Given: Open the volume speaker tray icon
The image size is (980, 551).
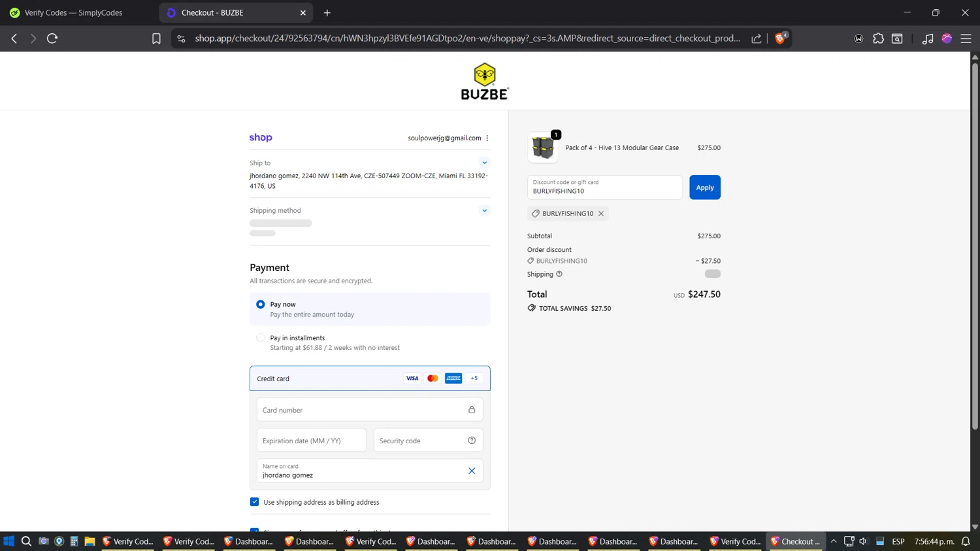Looking at the screenshot, I should pos(864,541).
